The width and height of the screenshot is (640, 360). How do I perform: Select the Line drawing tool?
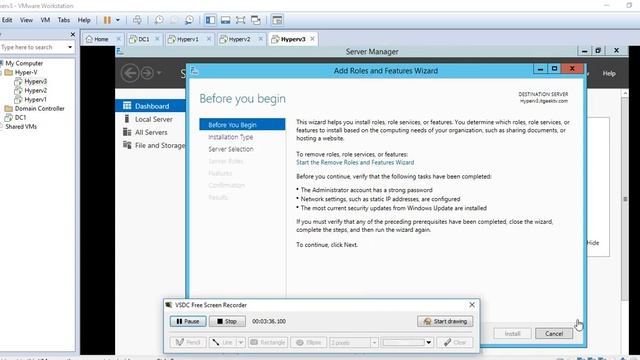[223, 342]
